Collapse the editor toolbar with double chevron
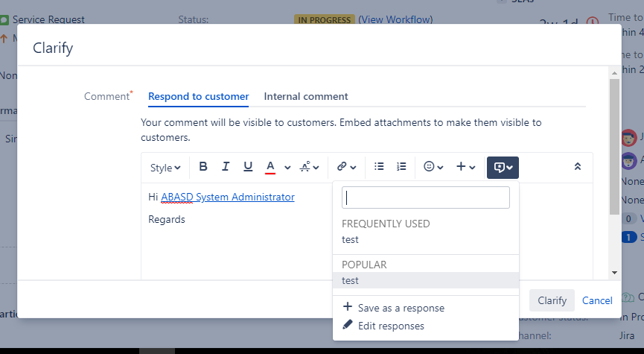The width and height of the screenshot is (644, 354). 578,166
